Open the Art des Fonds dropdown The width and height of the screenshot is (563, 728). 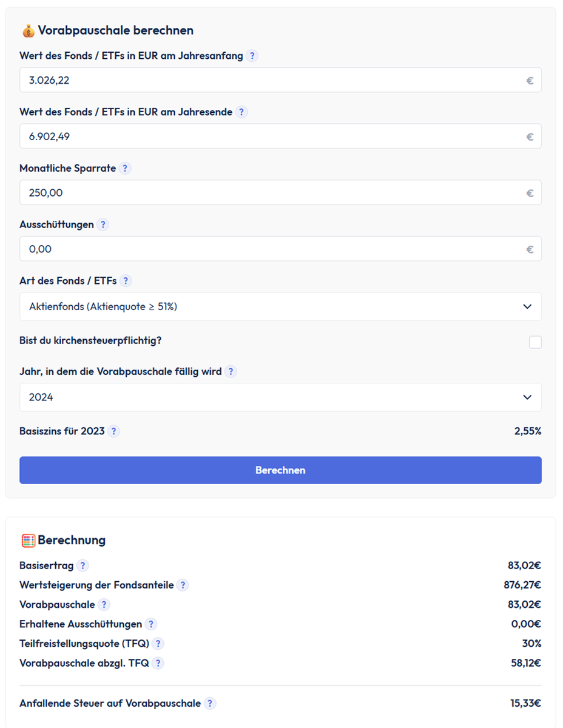(280, 307)
